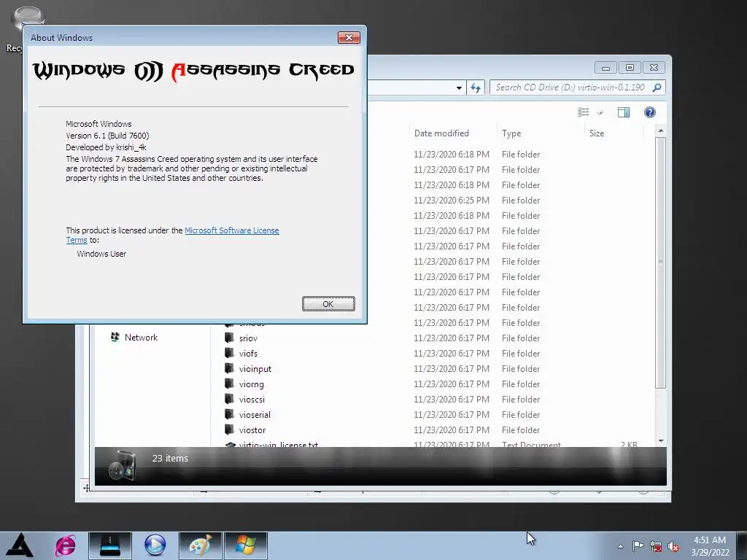Select the vioserial folder
This screenshot has height=560, width=747.
pyautogui.click(x=255, y=415)
